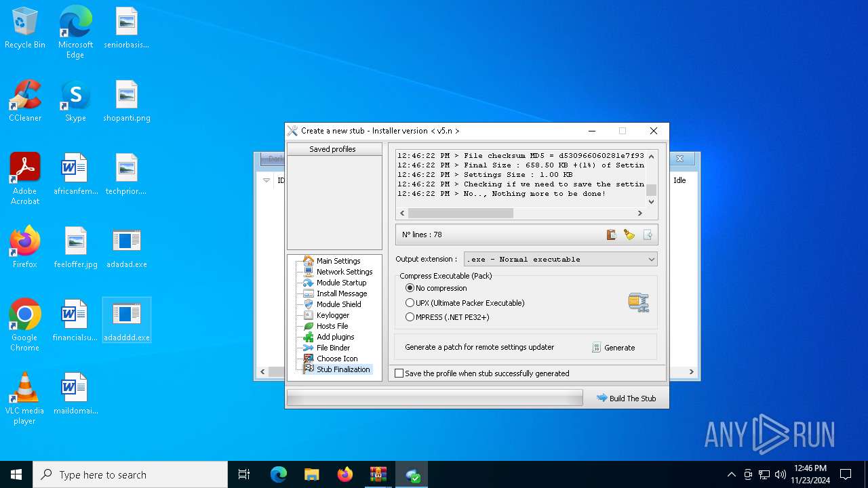Click the 'Idle' status in background window
The height and width of the screenshot is (488, 868).
(x=679, y=180)
